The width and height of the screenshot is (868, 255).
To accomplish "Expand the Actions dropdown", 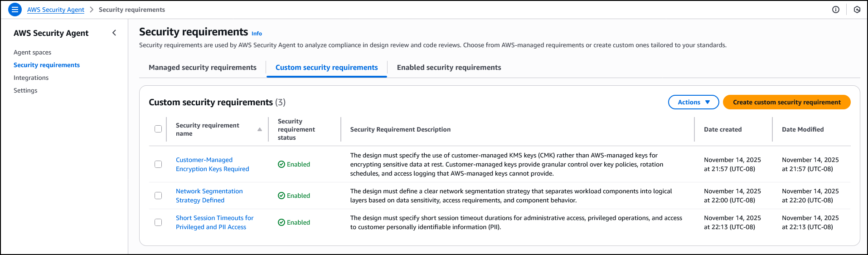I will [693, 102].
